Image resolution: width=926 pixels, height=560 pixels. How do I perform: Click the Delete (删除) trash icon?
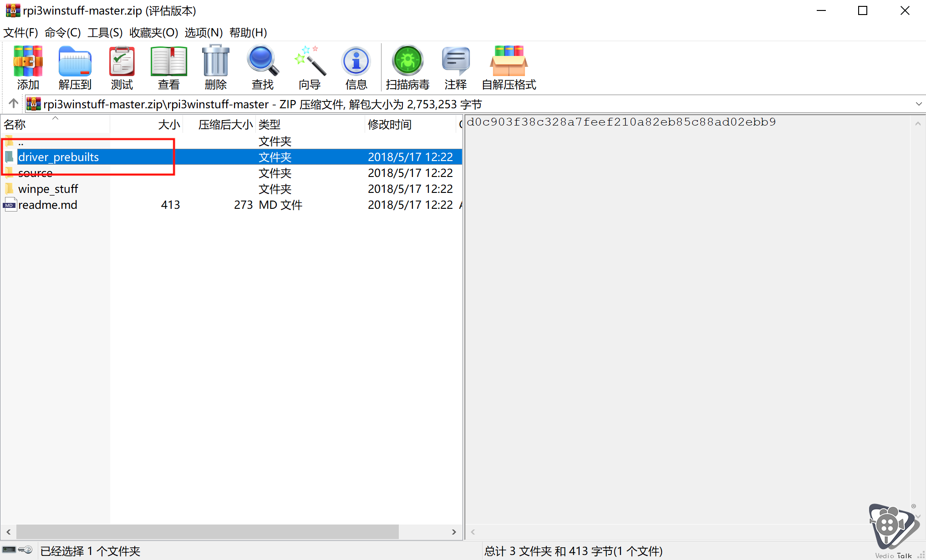pos(215,61)
